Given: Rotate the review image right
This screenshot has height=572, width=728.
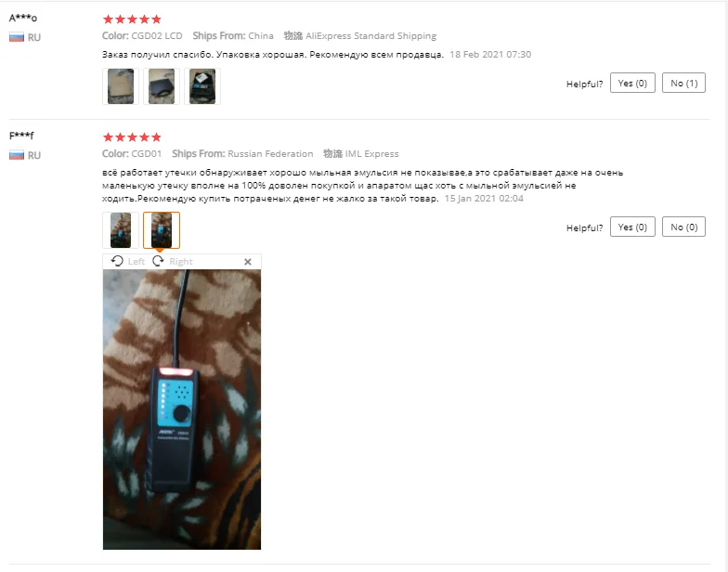Looking at the screenshot, I should click(173, 262).
